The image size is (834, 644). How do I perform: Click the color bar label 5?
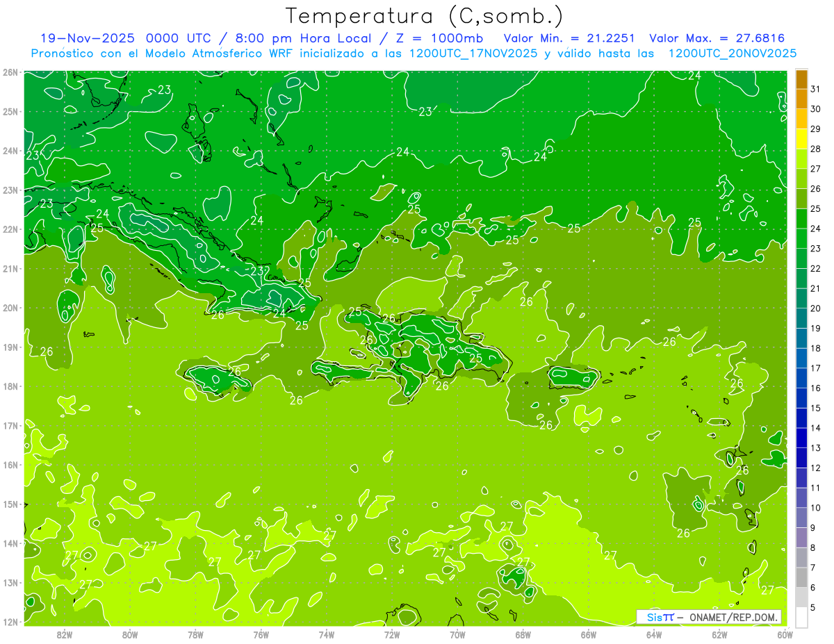pos(813,607)
